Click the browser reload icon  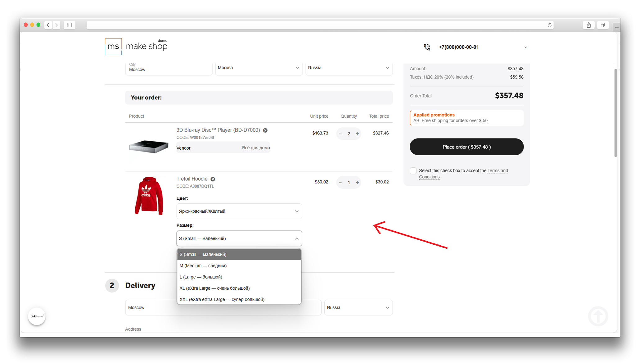549,25
